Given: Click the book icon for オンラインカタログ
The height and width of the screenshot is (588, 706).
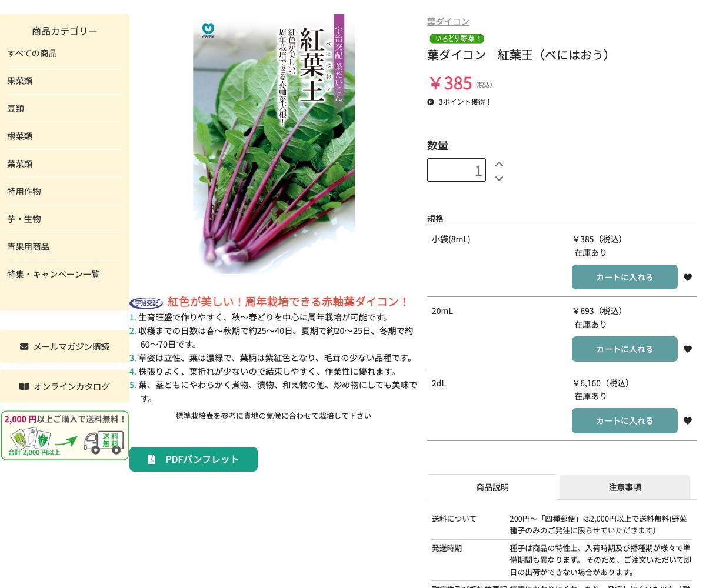Looking at the screenshot, I should click(24, 386).
